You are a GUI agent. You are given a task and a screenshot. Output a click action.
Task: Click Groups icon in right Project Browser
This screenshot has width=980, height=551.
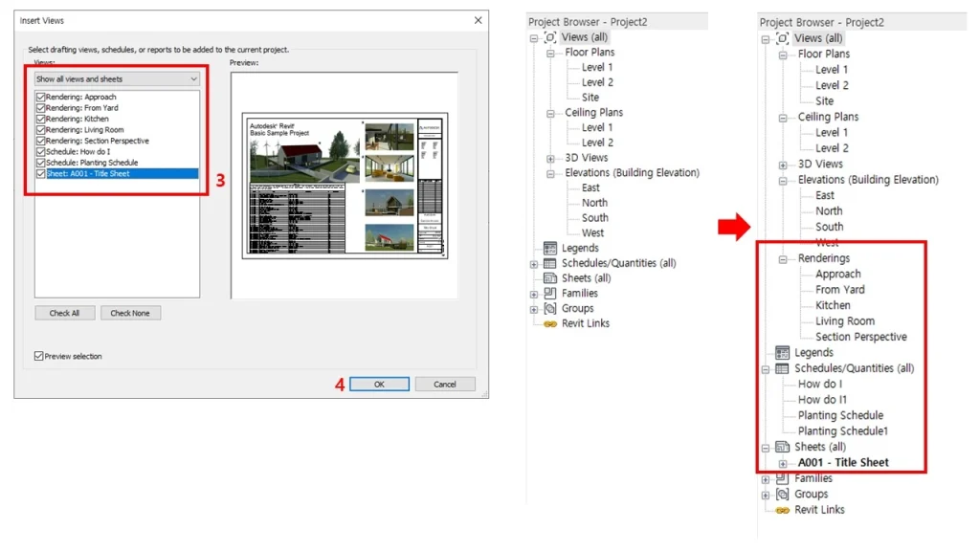pyautogui.click(x=783, y=495)
